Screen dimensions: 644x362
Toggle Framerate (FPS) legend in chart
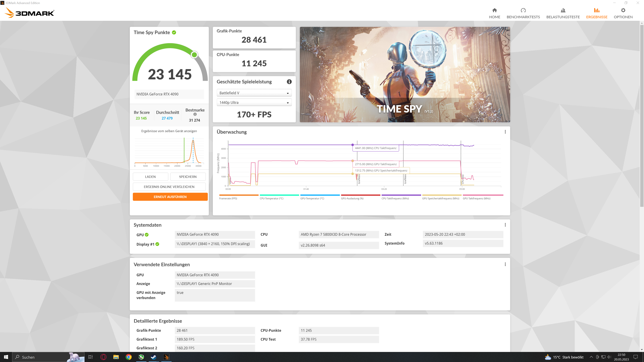228,198
